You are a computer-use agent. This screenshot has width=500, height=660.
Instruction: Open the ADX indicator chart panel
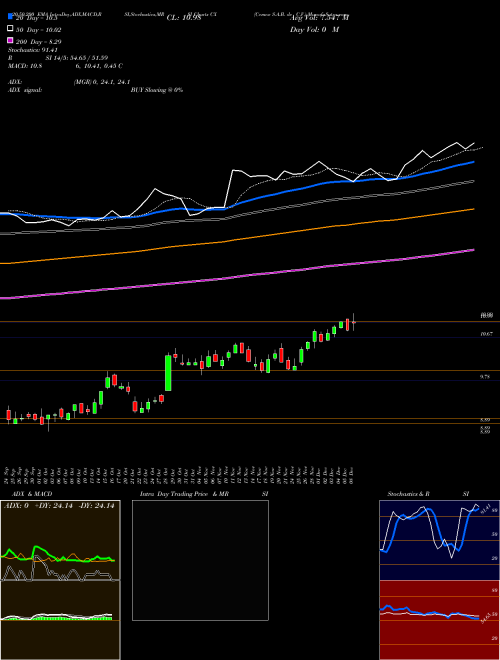[x=60, y=540]
